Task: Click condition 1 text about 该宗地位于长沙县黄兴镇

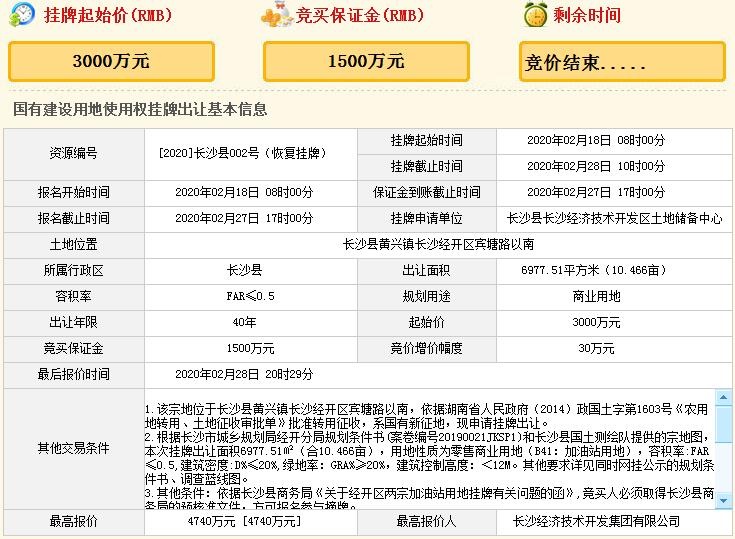Action: (427, 416)
